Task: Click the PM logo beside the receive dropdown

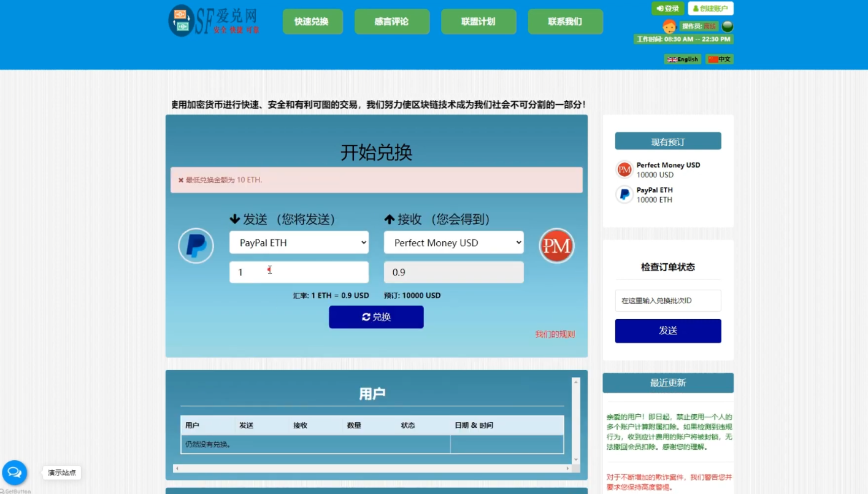Action: 556,245
